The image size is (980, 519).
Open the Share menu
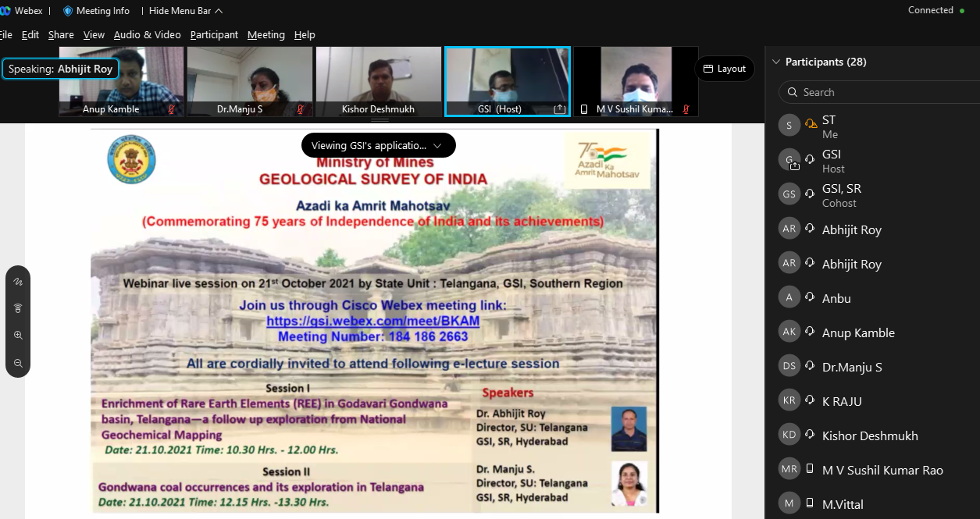[x=61, y=34]
